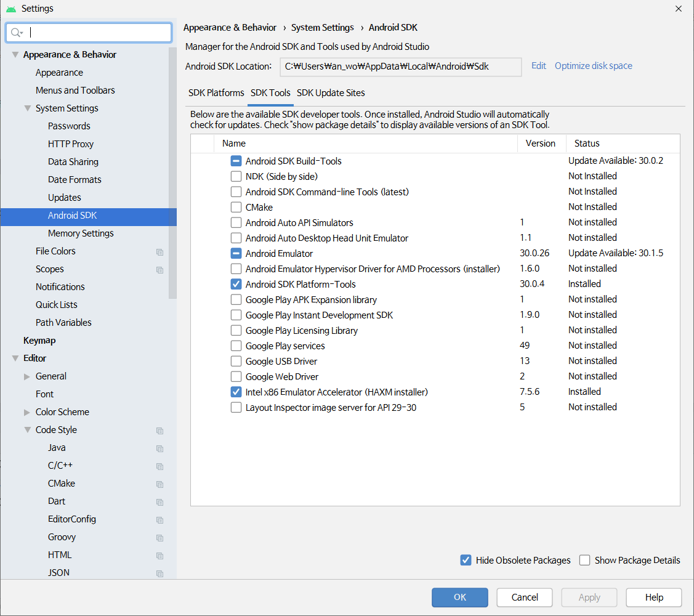Click the settings tree vertical scrollbar

pyautogui.click(x=172, y=172)
